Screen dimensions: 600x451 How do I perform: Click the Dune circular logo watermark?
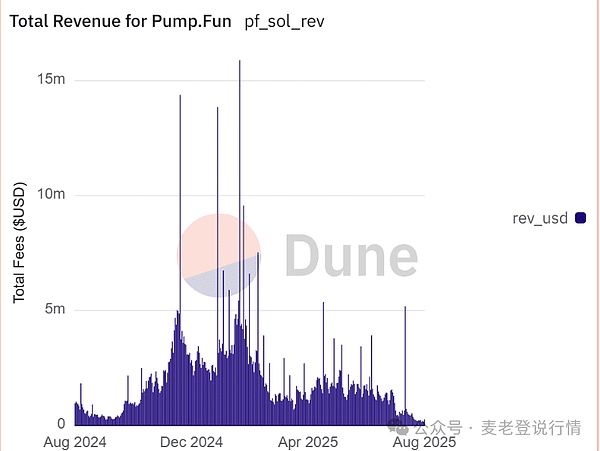pyautogui.click(x=219, y=256)
